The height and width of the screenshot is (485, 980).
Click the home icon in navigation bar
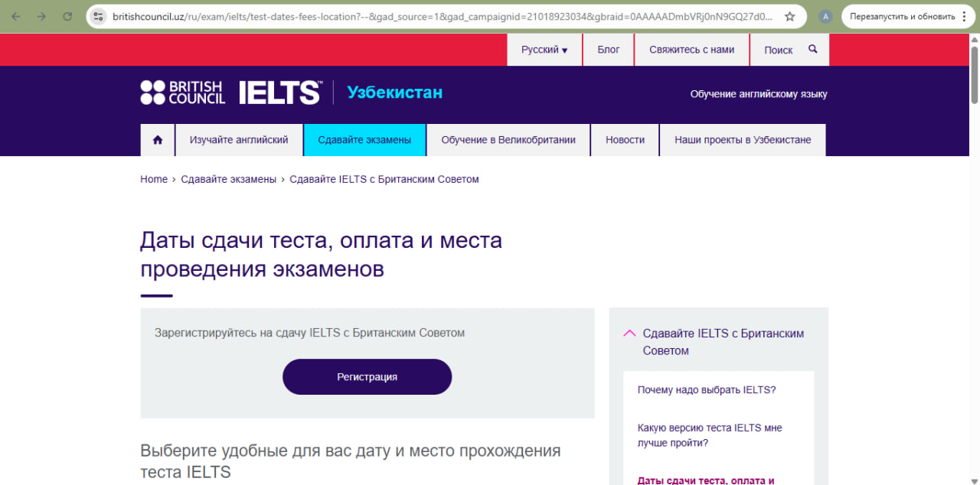[158, 140]
